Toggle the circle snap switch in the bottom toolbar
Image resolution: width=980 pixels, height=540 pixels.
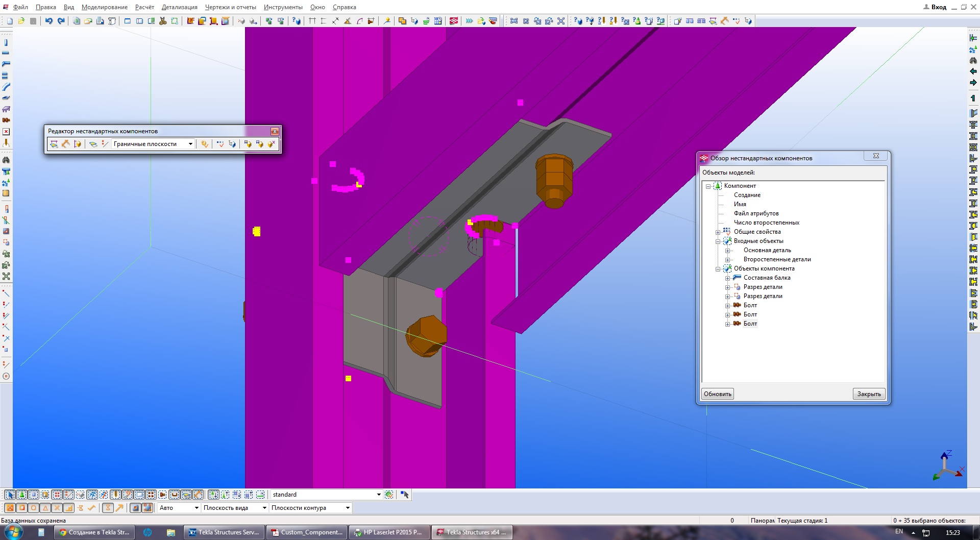33,508
